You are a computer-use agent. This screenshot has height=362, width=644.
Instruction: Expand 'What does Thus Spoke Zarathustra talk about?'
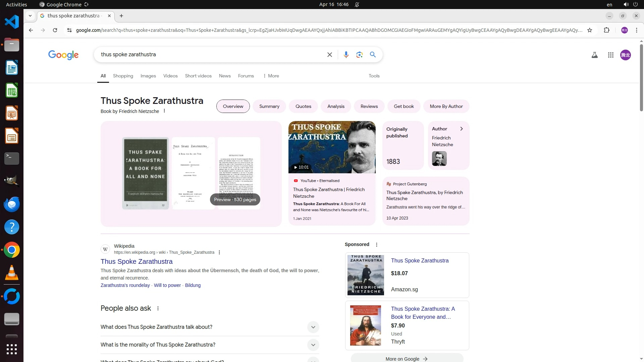click(313, 327)
